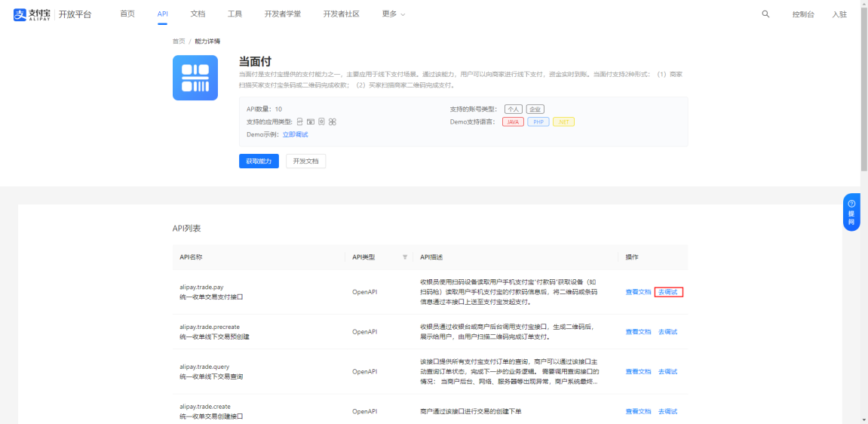Click the API数量: 10 label
Viewport: 868px width, 424px height.
(x=264, y=109)
